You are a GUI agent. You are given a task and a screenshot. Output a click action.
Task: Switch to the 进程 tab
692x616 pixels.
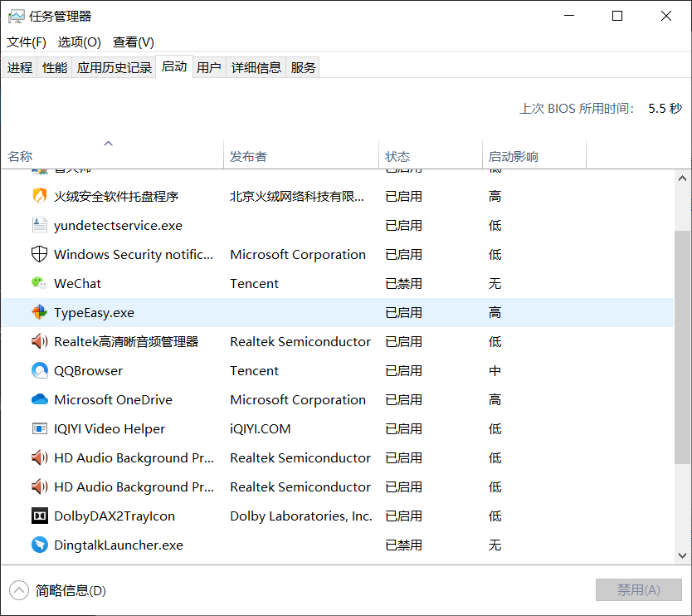click(x=20, y=67)
